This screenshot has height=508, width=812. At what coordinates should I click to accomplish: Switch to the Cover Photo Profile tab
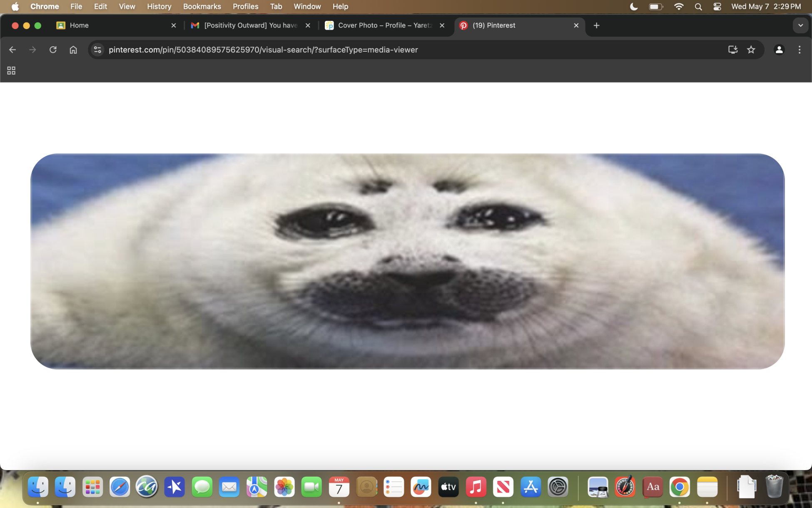385,25
